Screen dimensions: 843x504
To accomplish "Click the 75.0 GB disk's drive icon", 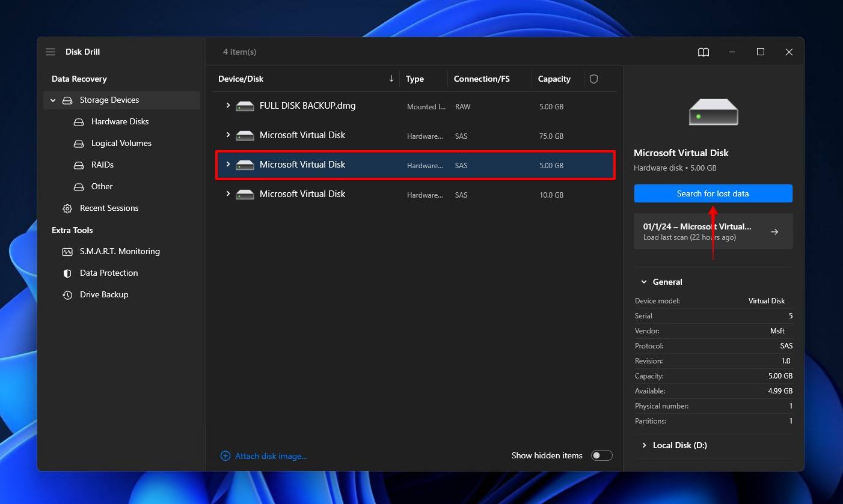I will tap(245, 136).
